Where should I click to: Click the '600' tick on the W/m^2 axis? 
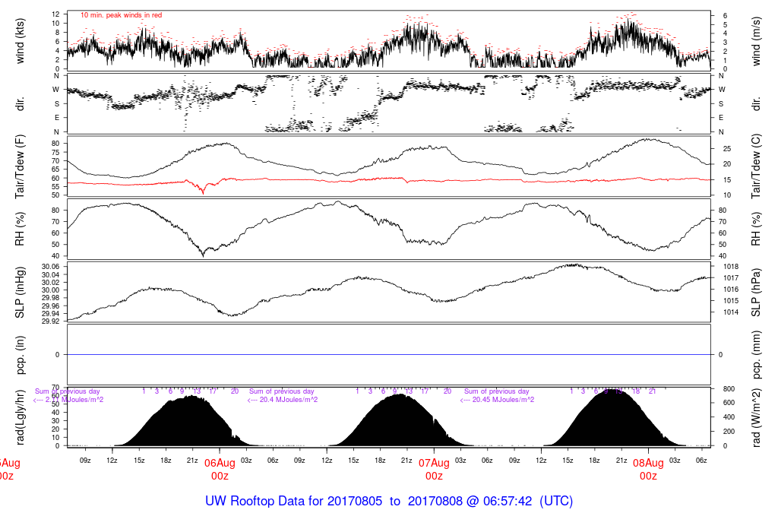point(729,403)
